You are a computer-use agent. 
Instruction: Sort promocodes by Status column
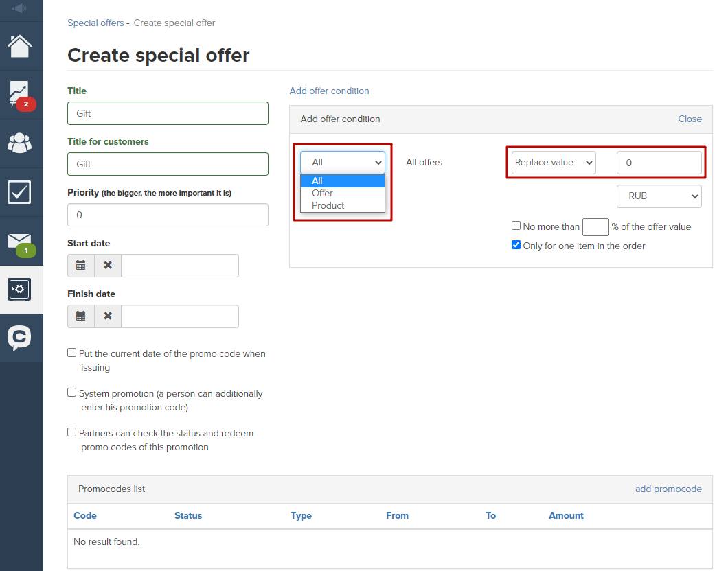point(188,516)
